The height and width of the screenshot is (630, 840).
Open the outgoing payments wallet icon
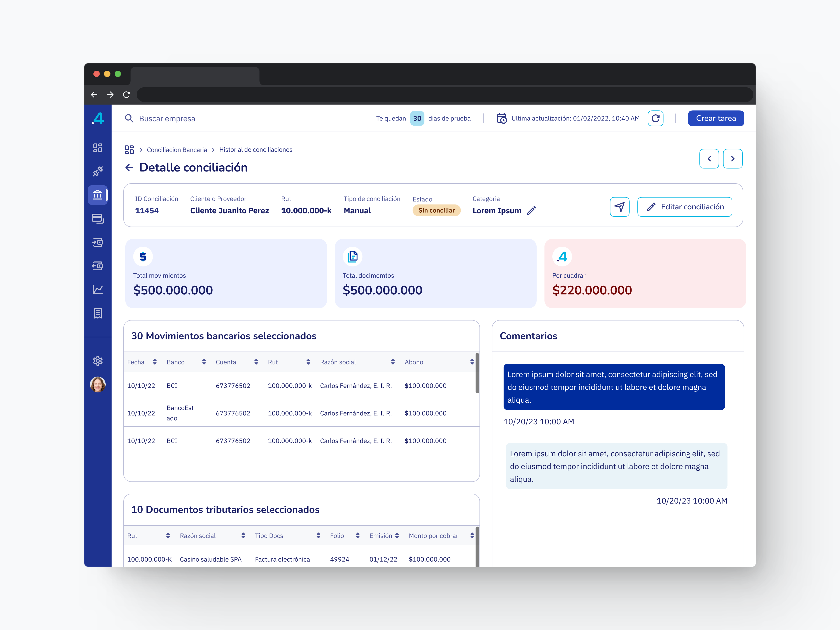pos(98,266)
